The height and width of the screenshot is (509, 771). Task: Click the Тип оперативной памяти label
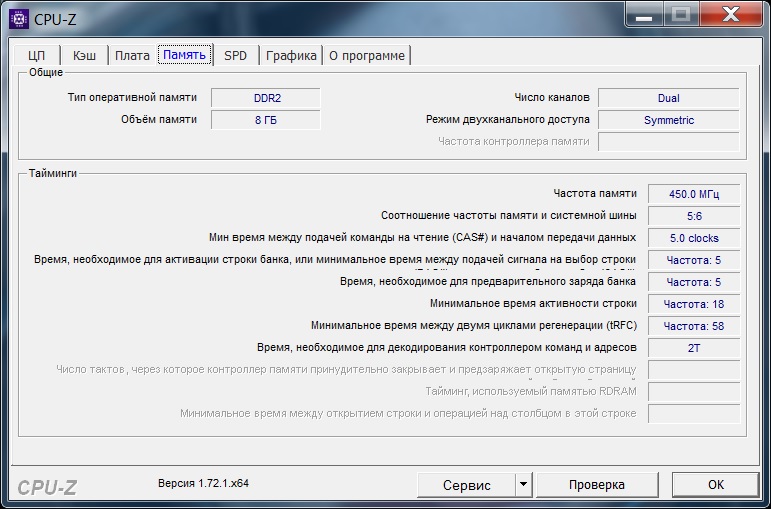point(132,97)
